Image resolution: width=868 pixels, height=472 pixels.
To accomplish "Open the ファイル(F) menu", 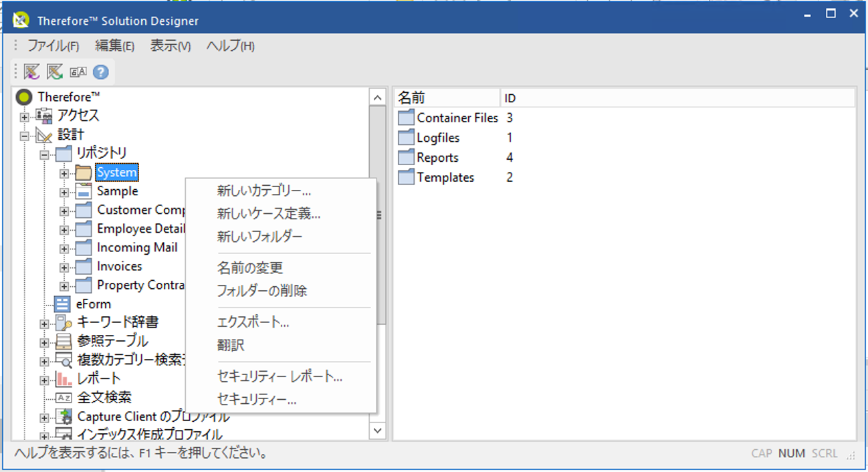I will tap(53, 46).
